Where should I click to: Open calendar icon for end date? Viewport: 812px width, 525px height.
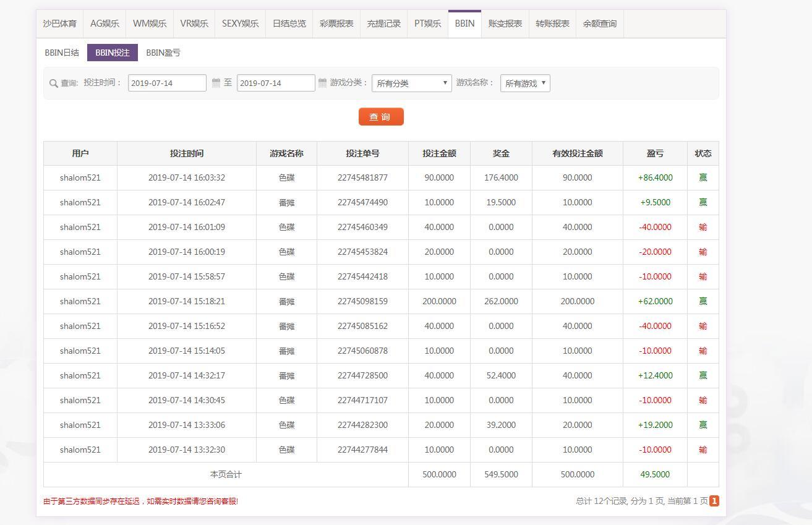322,83
